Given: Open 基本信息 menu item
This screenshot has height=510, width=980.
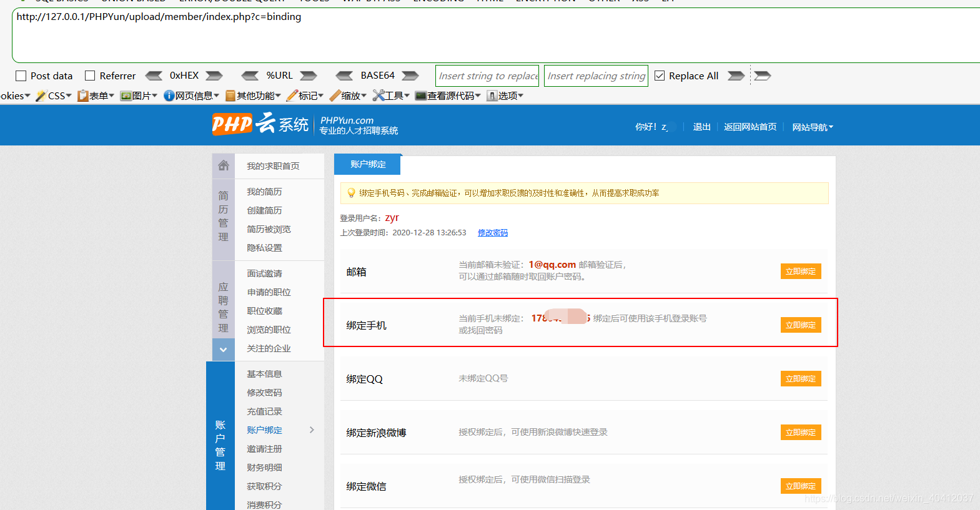Looking at the screenshot, I should coord(264,374).
